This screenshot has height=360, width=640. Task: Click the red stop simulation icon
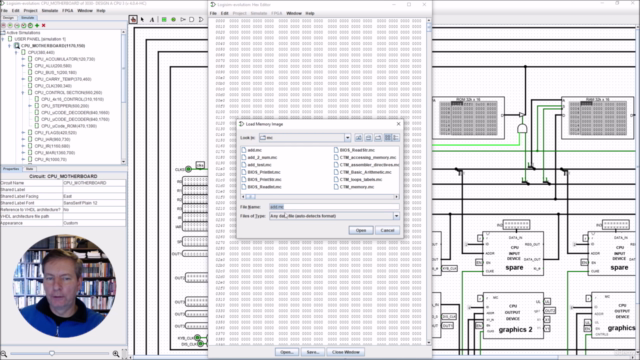[4, 25]
